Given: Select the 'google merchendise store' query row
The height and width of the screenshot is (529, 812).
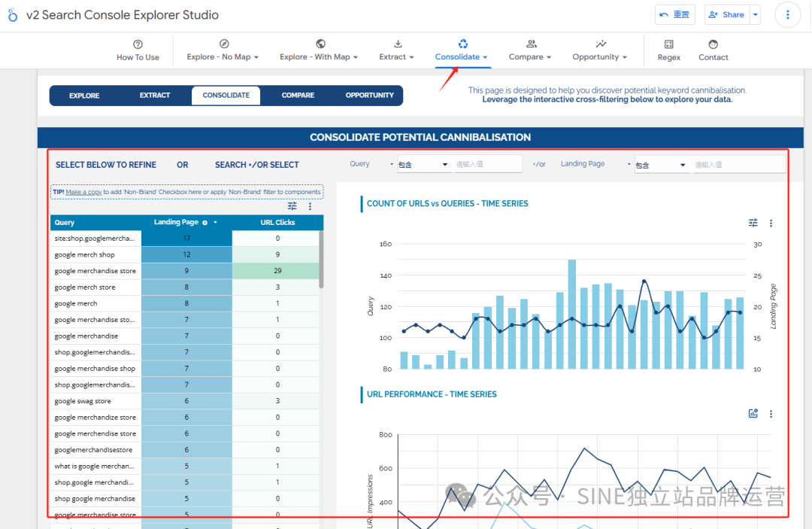Looking at the screenshot, I should (186, 433).
